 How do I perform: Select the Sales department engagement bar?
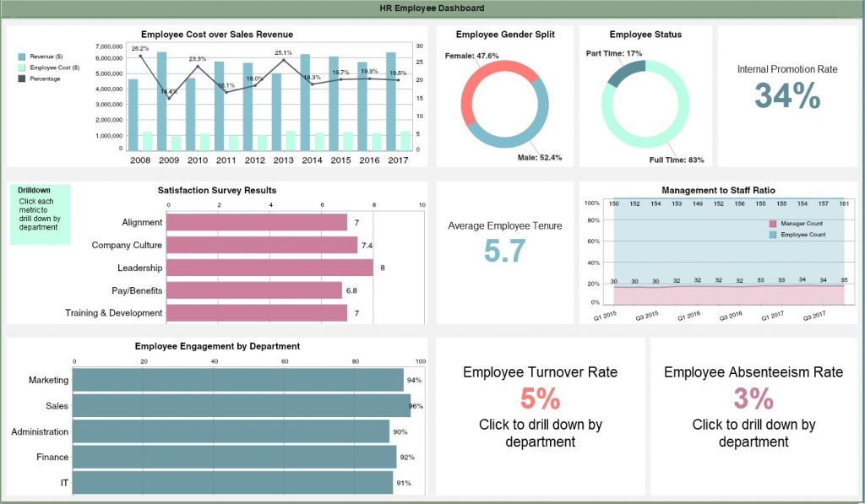pyautogui.click(x=242, y=406)
